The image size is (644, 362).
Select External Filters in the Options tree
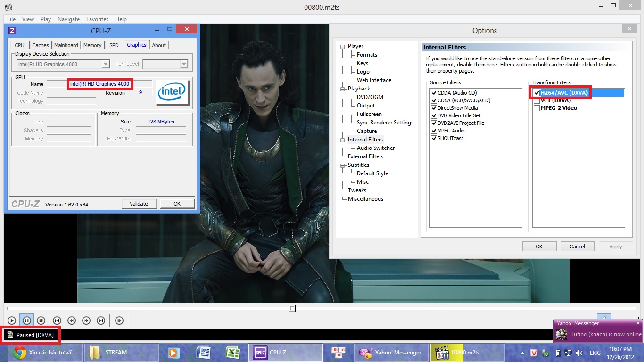coord(365,156)
